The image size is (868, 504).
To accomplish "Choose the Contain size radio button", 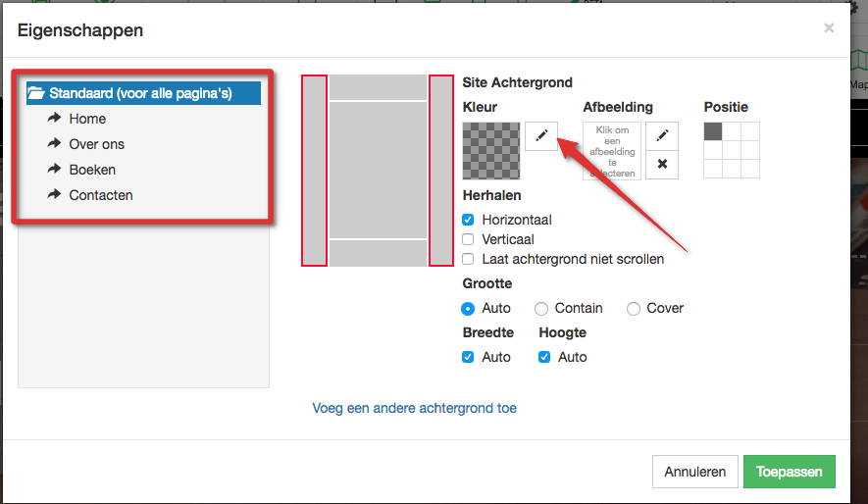I will tap(541, 309).
